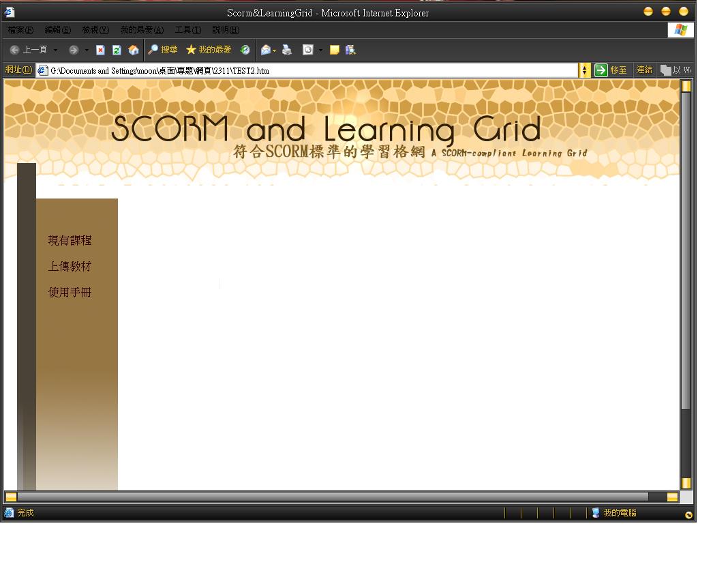Expand the Forward button history dropdown
Screen dimensions: 728x588
[87, 50]
